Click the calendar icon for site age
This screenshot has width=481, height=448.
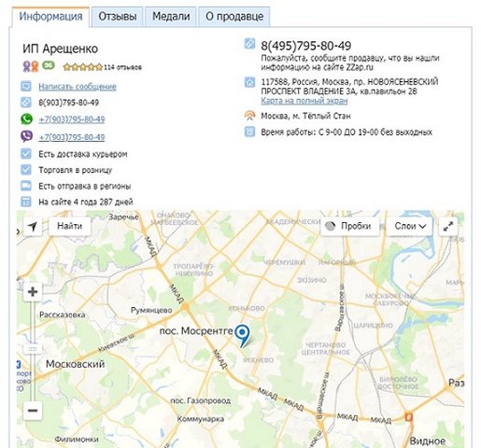coord(26,202)
